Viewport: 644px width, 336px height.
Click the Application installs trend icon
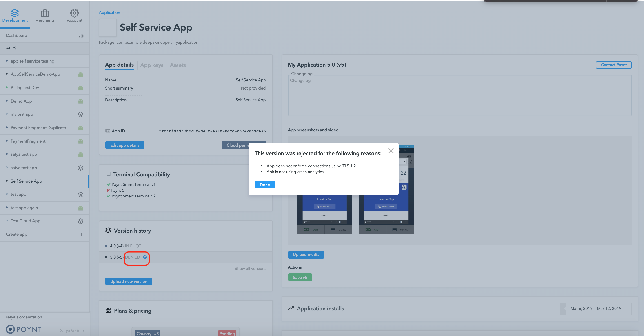click(x=291, y=308)
